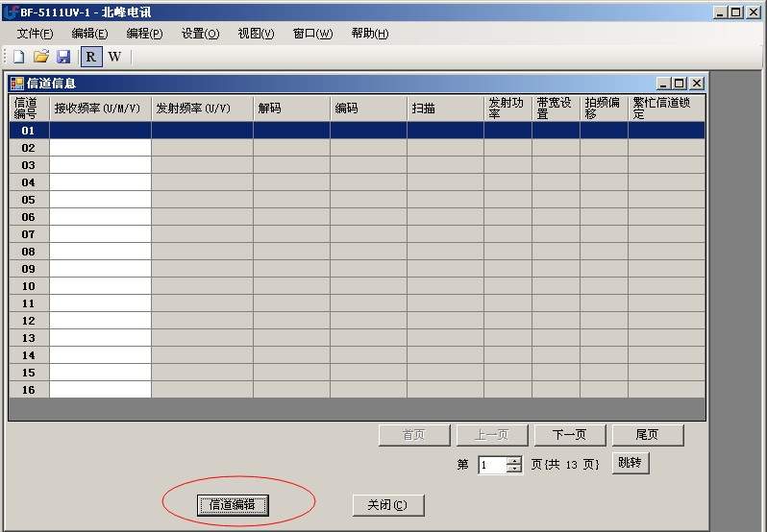Go to next page with 下一页
Viewport: 767px width, 532px height.
569,435
